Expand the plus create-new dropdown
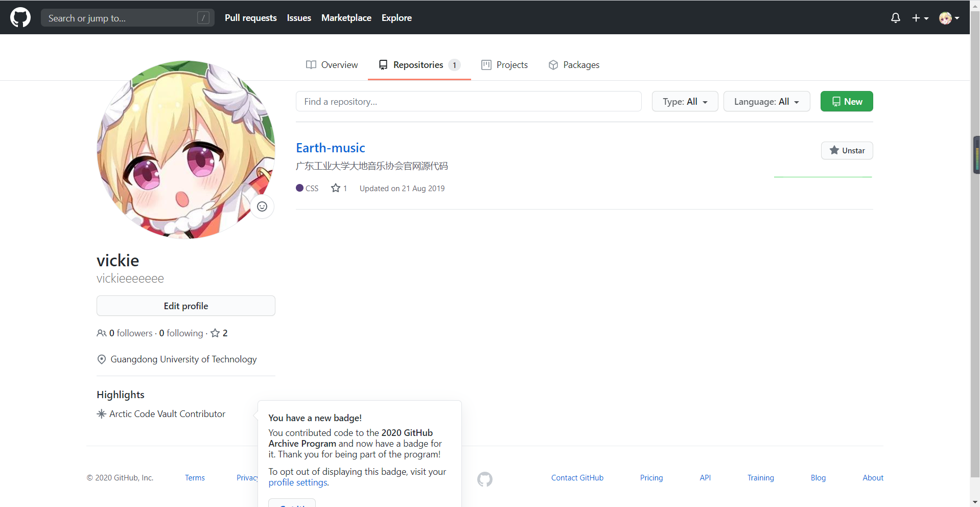 click(920, 18)
